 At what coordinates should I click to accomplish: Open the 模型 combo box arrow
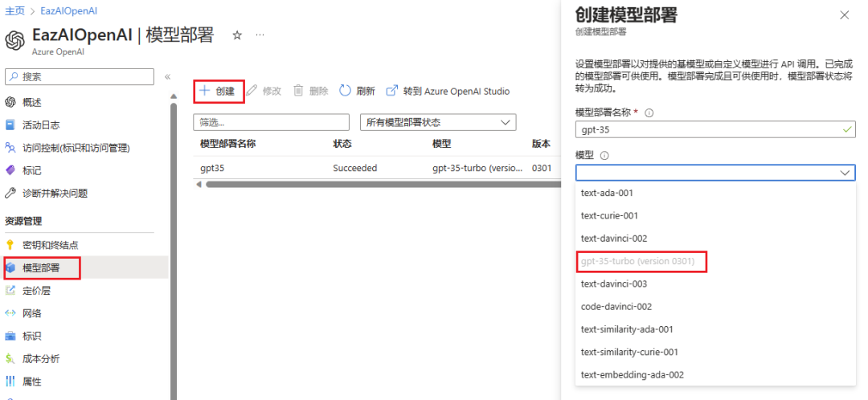pyautogui.click(x=845, y=173)
